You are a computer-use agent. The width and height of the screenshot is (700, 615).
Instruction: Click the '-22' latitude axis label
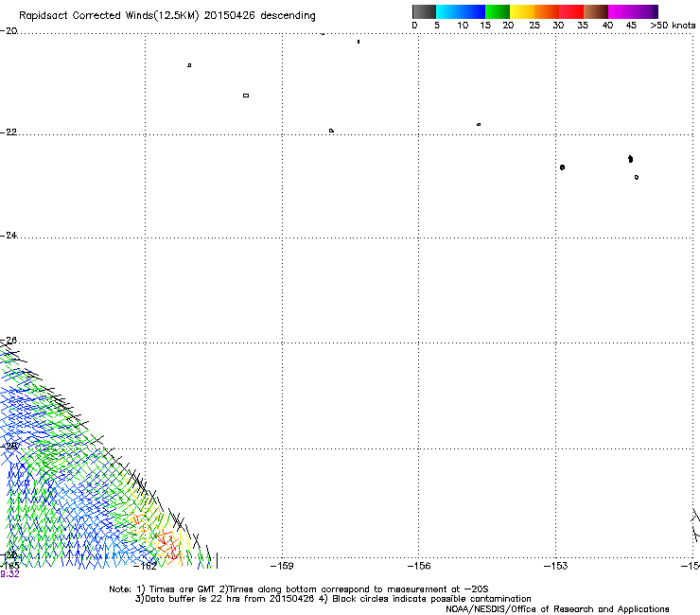click(x=9, y=132)
